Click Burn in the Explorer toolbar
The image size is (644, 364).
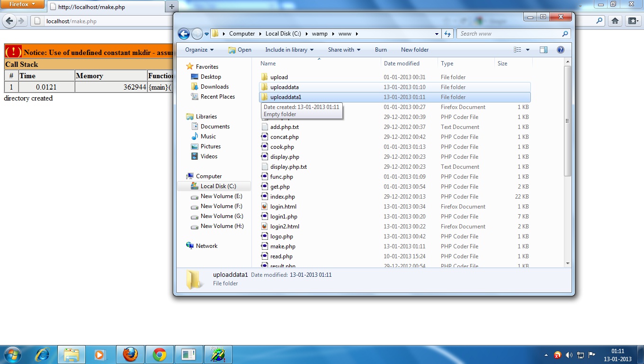(381, 50)
